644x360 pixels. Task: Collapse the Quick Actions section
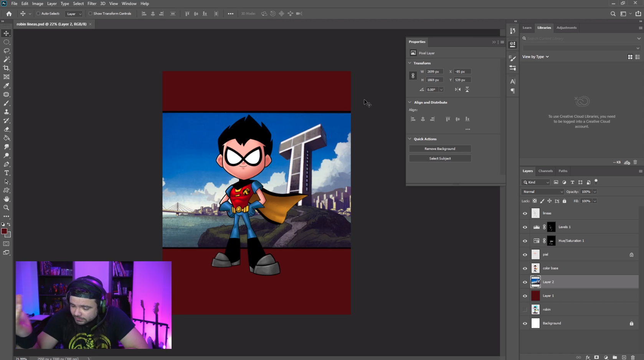[410, 139]
